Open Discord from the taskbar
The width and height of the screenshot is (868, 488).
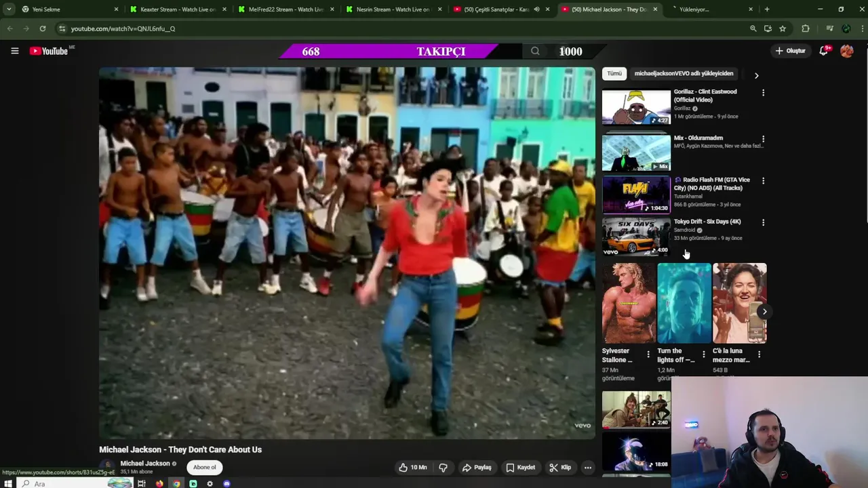pyautogui.click(x=226, y=483)
